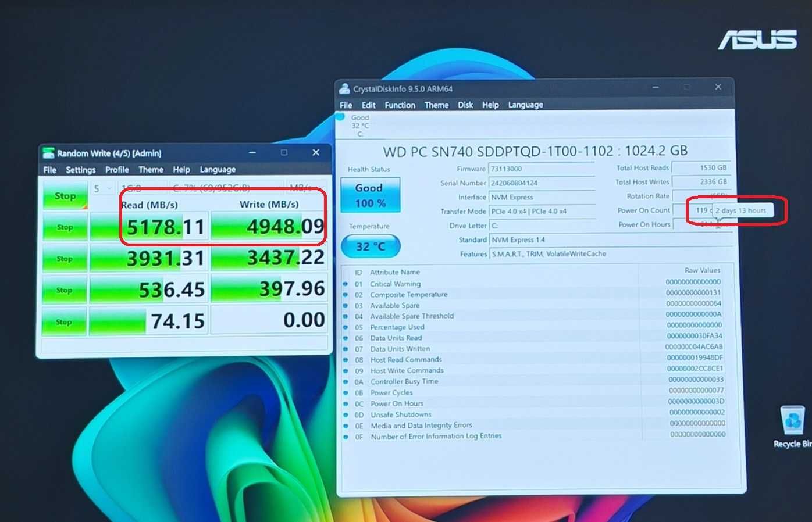Click Stop button in the 74.15 row
The height and width of the screenshot is (522, 812).
tap(64, 322)
